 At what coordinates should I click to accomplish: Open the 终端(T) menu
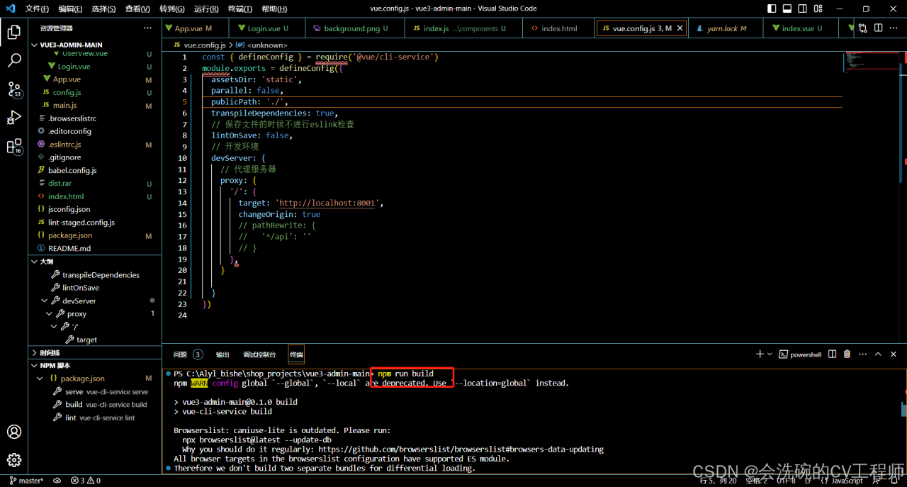(239, 9)
